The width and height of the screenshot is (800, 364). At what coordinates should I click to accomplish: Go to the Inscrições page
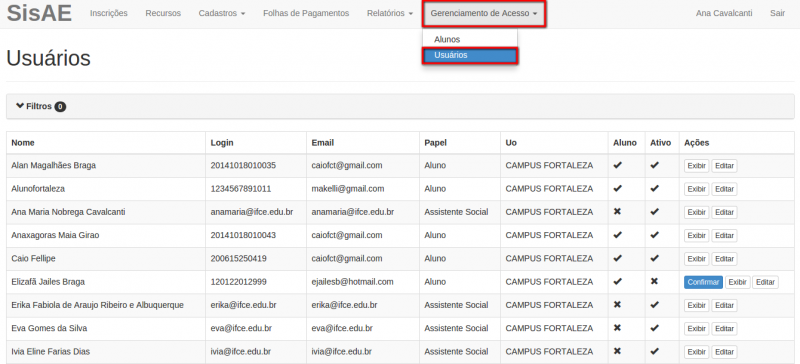click(x=109, y=13)
